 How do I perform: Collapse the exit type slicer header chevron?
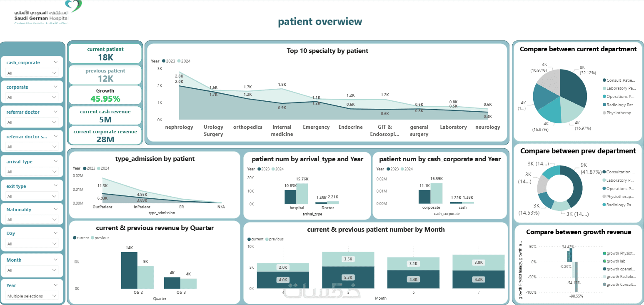point(56,186)
